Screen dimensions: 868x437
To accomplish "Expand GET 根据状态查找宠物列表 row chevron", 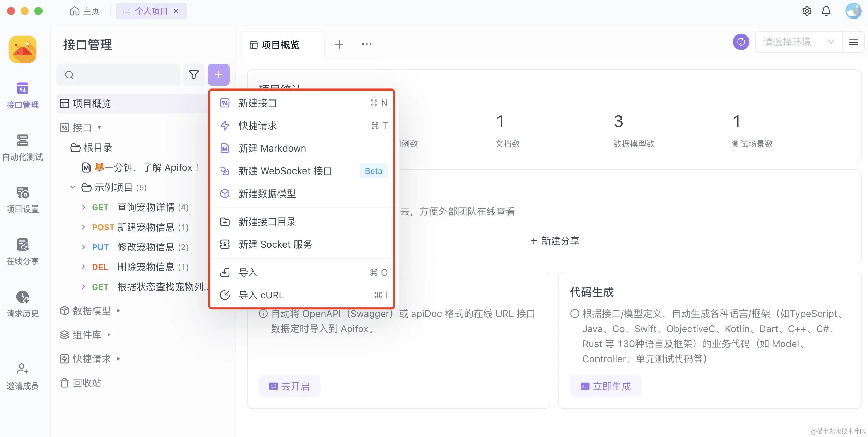I will [83, 287].
